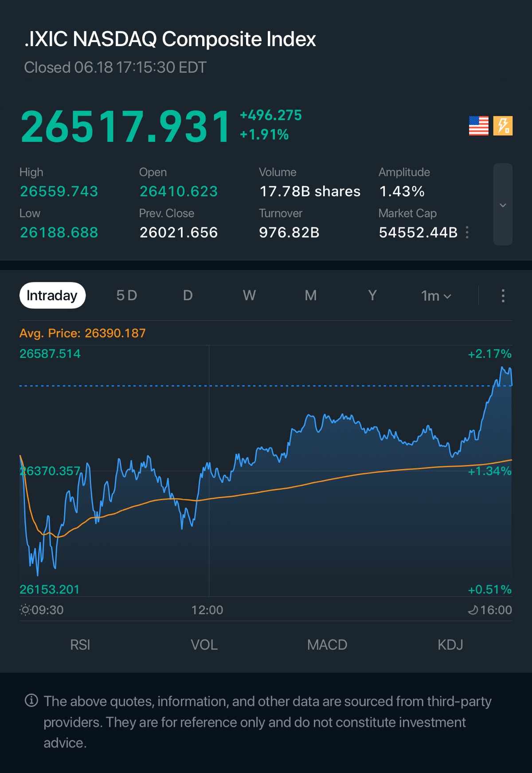Expand the quote details chevron panel
532x773 pixels.
coord(503,204)
